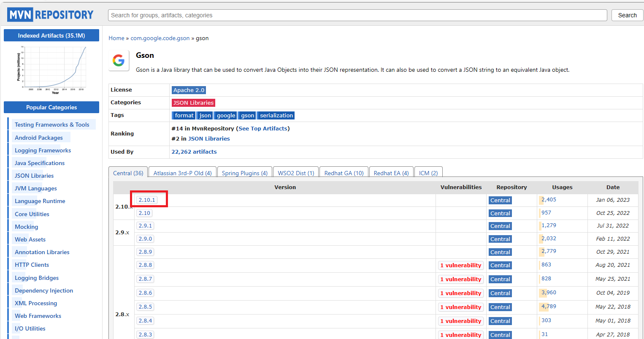Open version 2.8.7
The image size is (644, 339).
click(x=145, y=279)
